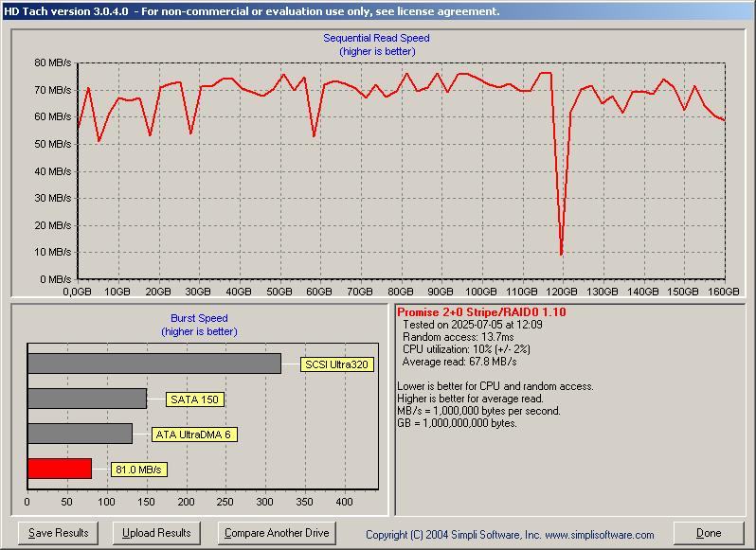
Task: Click the gray SCSI Ultra320 bar
Action: click(154, 364)
